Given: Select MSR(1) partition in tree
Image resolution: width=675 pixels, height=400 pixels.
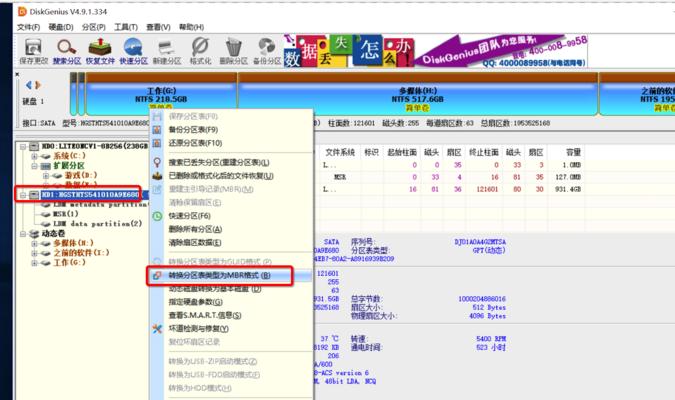Looking at the screenshot, I should [x=65, y=214].
